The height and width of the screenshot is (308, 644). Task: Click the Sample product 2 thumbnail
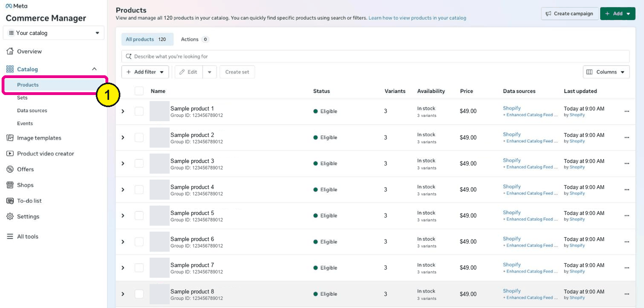[x=159, y=137]
